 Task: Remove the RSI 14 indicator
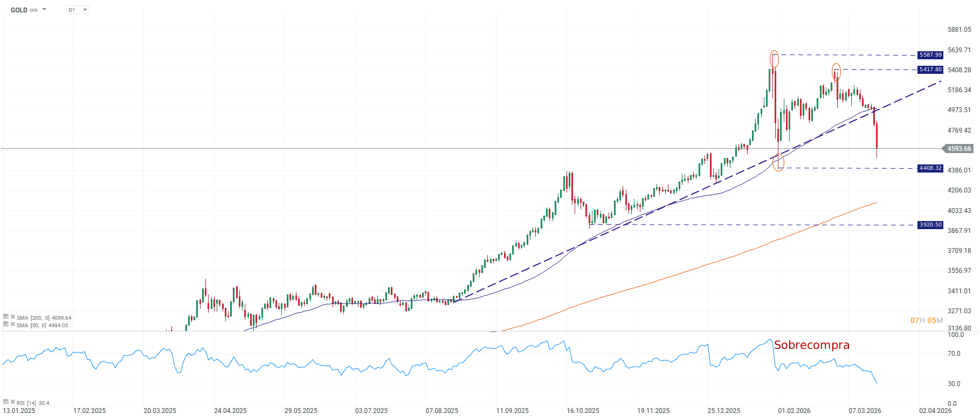tap(12, 402)
